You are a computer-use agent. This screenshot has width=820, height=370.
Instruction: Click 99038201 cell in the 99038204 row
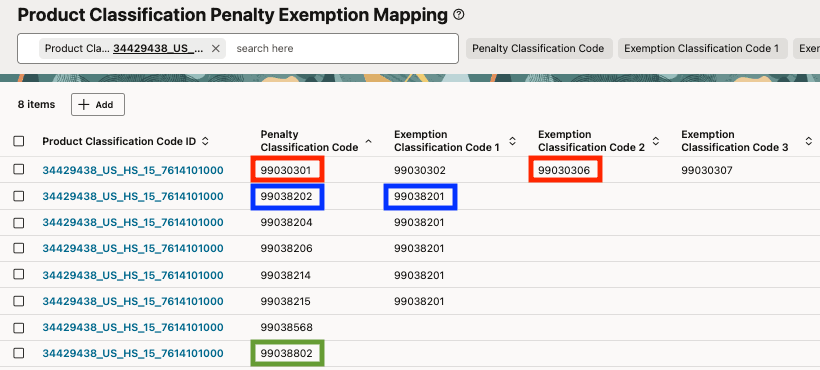pos(419,223)
